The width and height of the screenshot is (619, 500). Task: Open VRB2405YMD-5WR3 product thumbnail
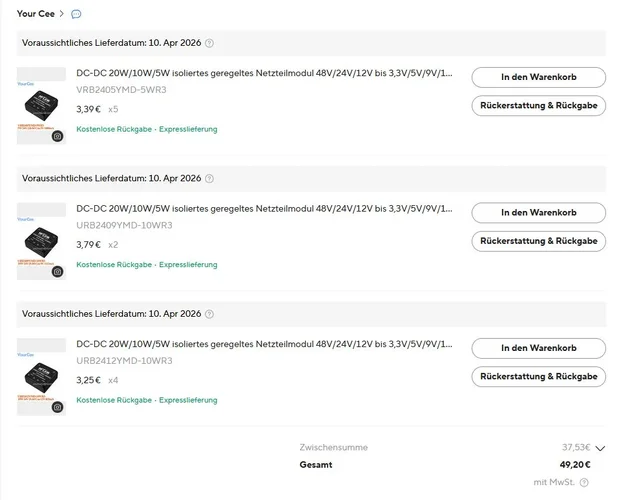(41, 105)
